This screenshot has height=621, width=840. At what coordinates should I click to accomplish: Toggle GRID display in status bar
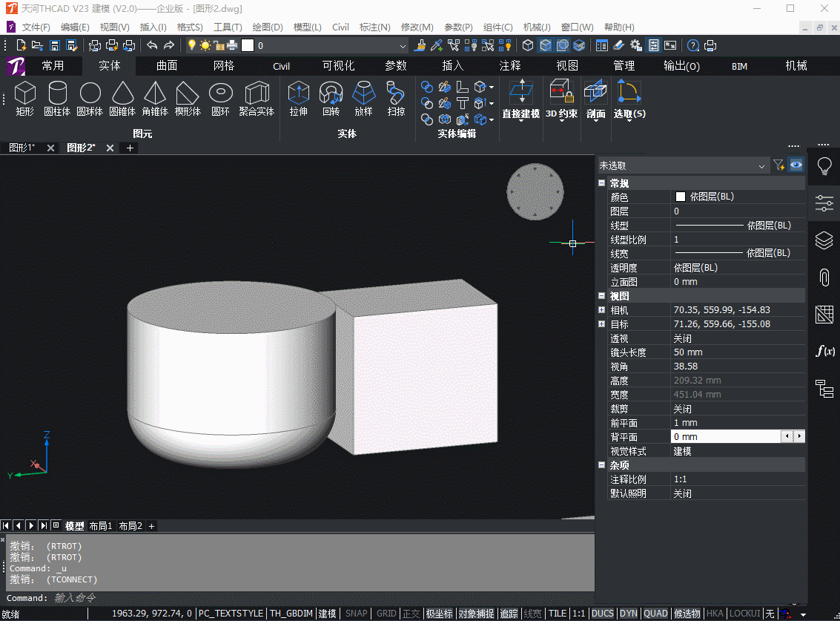[386, 614]
